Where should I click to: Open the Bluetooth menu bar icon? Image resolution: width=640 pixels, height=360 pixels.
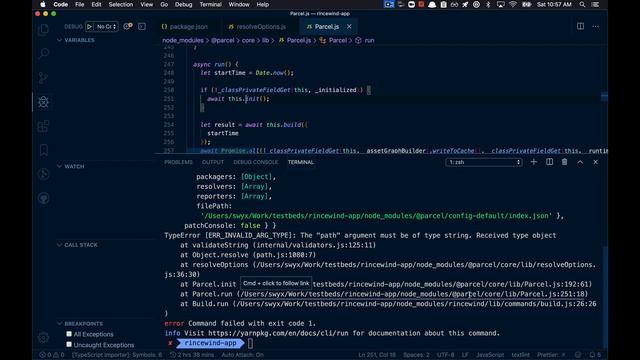(x=488, y=4)
